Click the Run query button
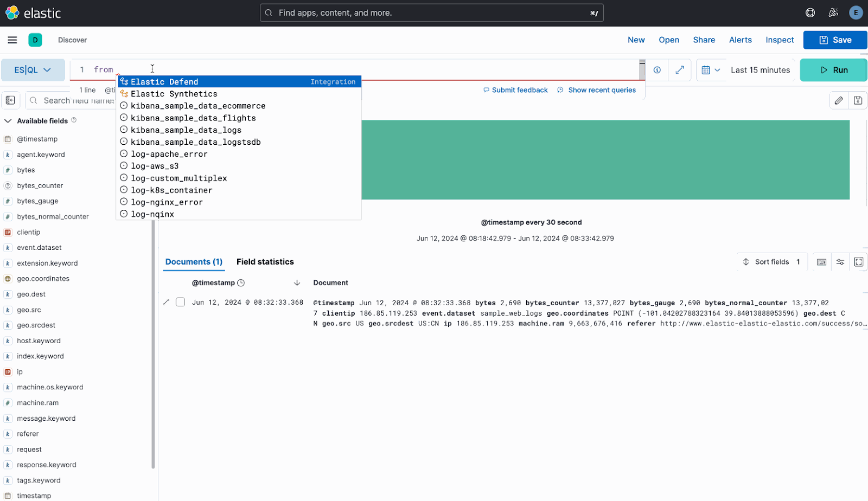 (x=833, y=70)
